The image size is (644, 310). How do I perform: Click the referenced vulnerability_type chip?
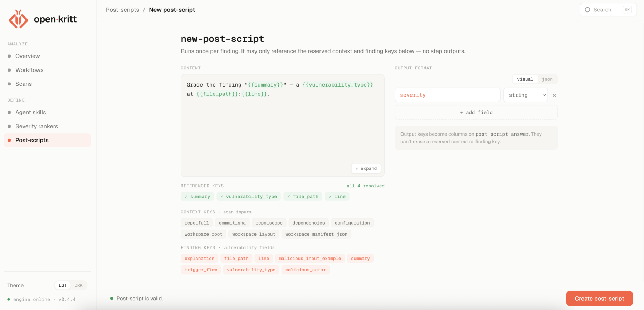[249, 197]
